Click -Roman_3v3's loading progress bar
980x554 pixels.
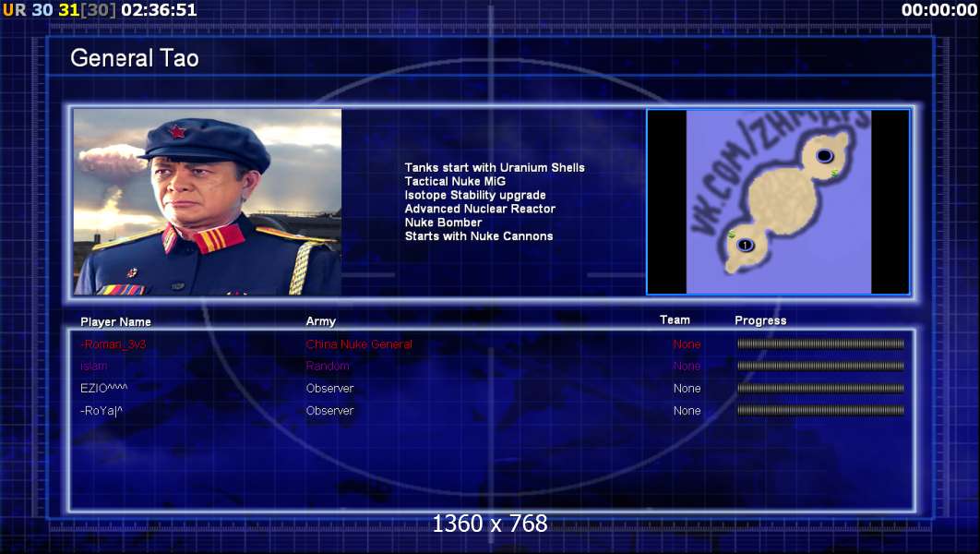pos(820,343)
